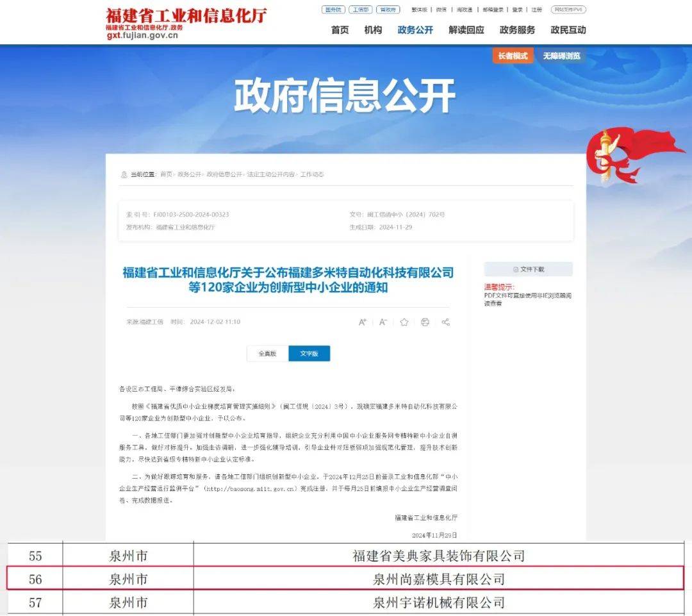Switch to the 文字版 tab
Screen dimensions: 692x616
pyautogui.click(x=309, y=353)
